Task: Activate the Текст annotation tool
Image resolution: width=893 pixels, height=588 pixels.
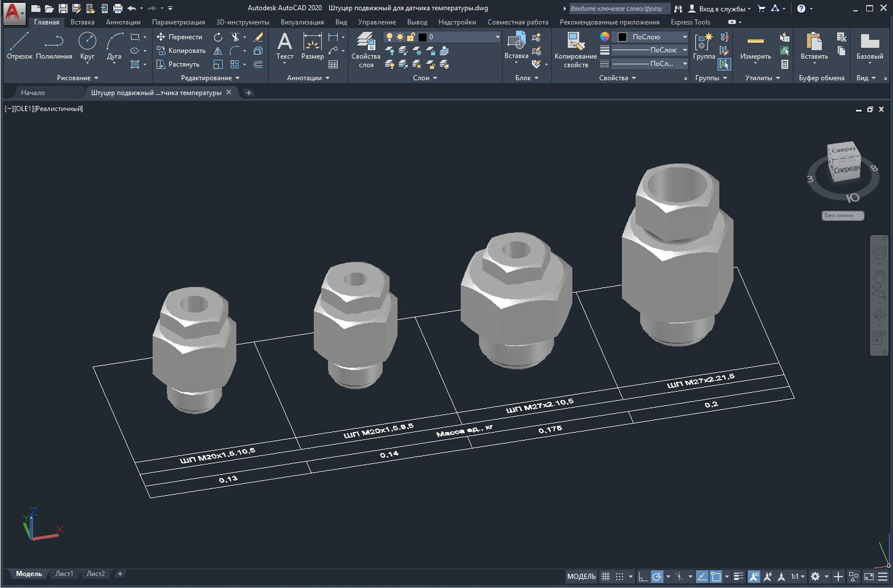Action: click(285, 46)
